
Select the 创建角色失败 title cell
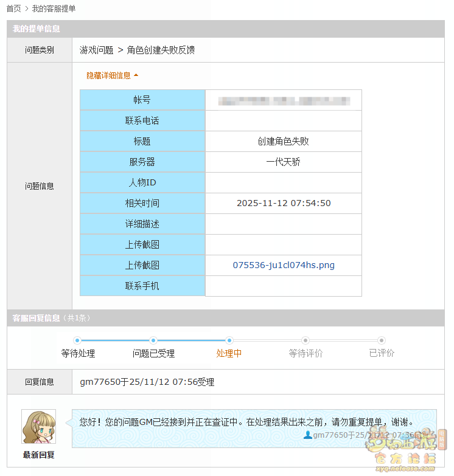[284, 141]
